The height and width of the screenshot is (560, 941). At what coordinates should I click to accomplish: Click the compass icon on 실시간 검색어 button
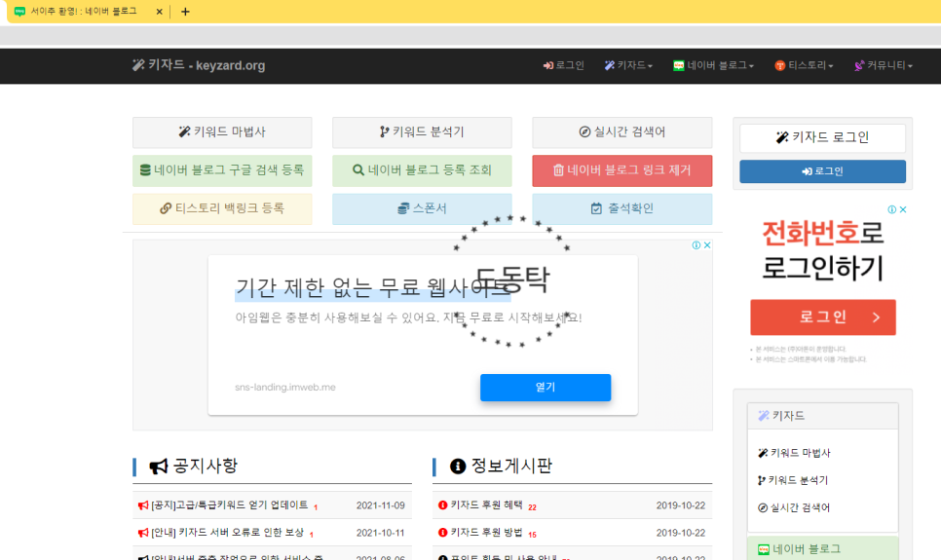pyautogui.click(x=584, y=131)
